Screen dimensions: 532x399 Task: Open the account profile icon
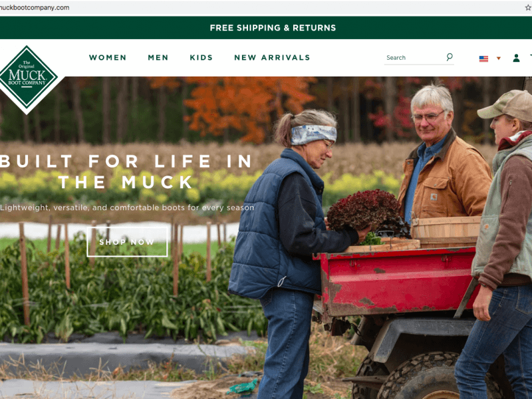pos(516,58)
